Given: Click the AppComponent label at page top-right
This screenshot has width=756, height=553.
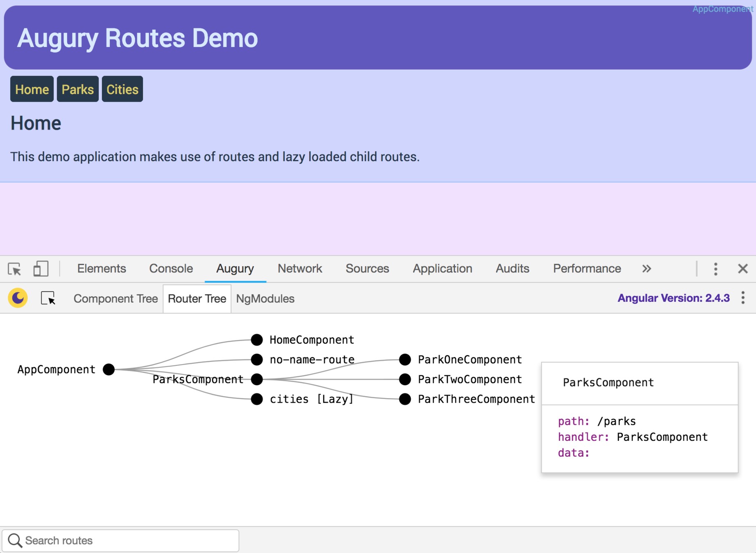Looking at the screenshot, I should (723, 9).
